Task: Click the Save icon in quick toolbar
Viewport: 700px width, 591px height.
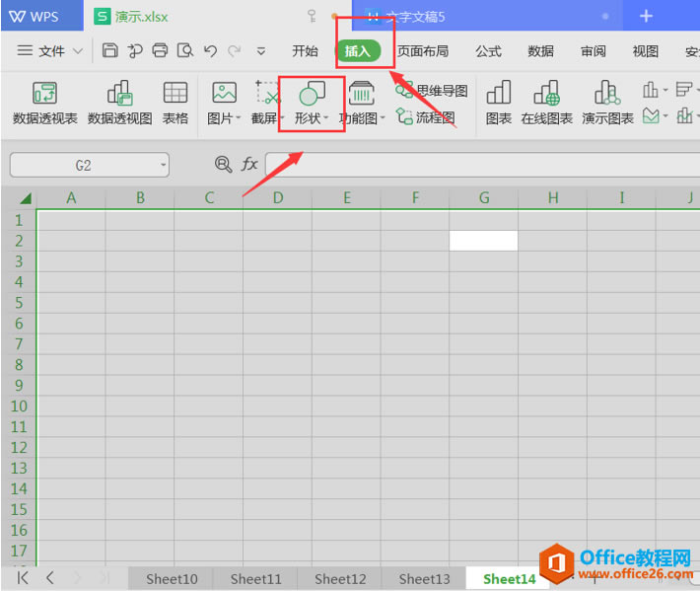Action: click(109, 50)
